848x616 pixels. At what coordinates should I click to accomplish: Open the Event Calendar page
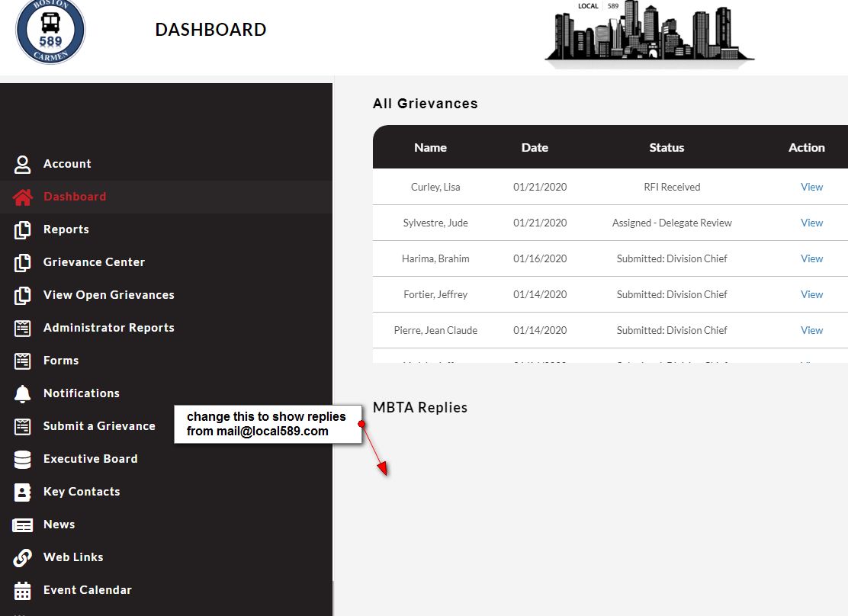87,590
